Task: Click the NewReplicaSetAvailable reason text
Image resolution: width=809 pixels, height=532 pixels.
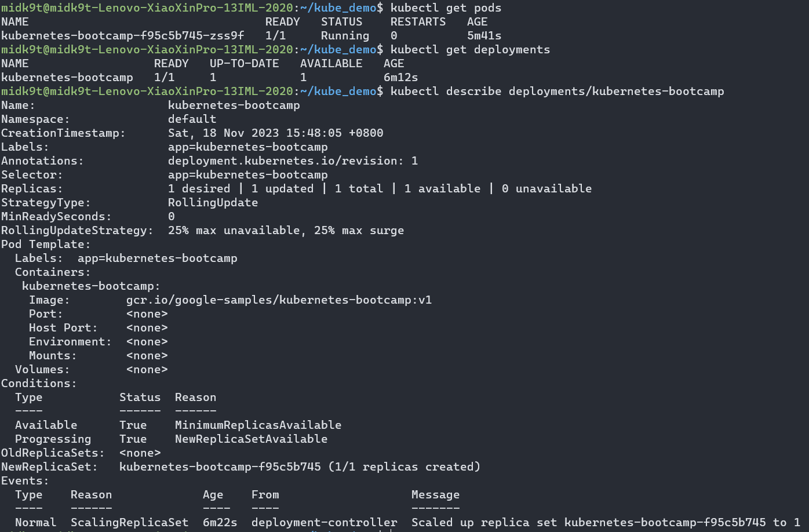Action: pos(251,439)
